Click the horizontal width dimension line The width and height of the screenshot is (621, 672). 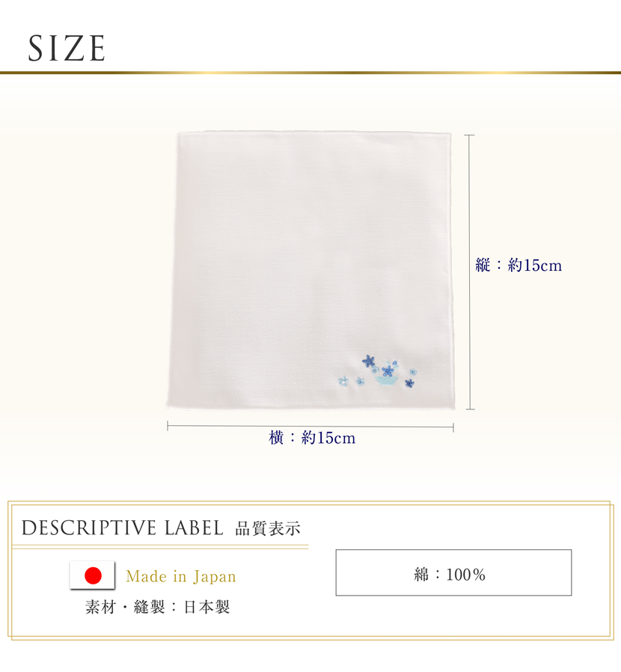point(310,427)
